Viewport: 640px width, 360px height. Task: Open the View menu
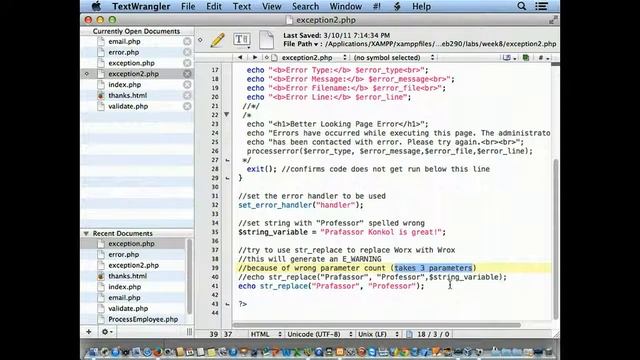271,7
